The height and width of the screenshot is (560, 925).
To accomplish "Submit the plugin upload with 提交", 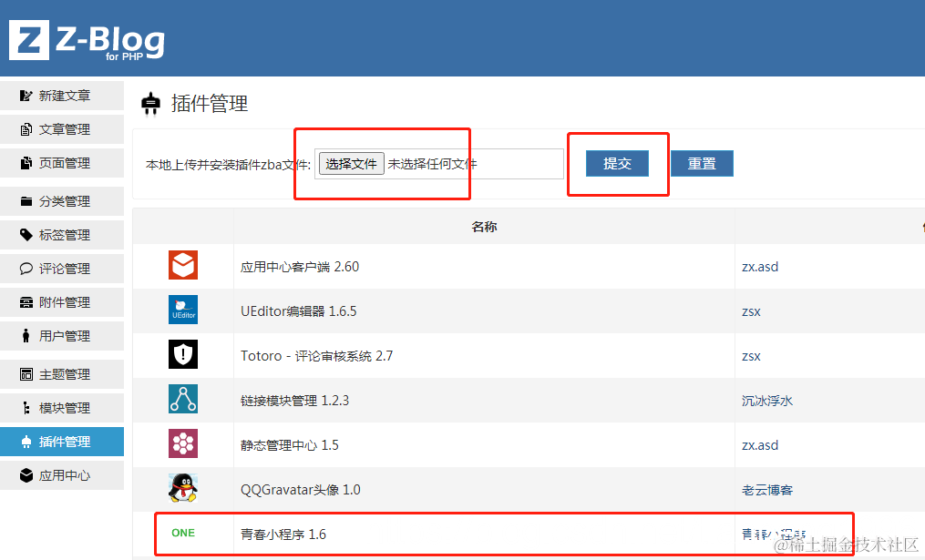I will (617, 163).
